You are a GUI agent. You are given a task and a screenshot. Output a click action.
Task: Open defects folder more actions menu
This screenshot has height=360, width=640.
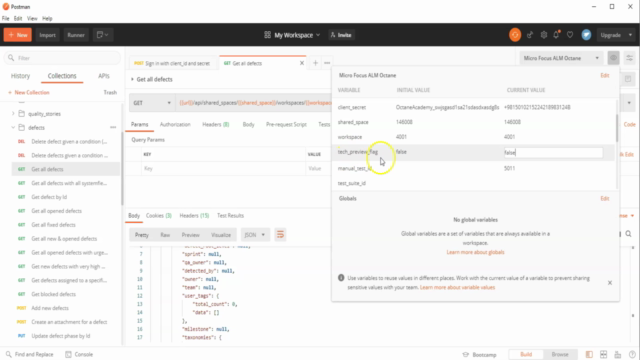tap(113, 128)
